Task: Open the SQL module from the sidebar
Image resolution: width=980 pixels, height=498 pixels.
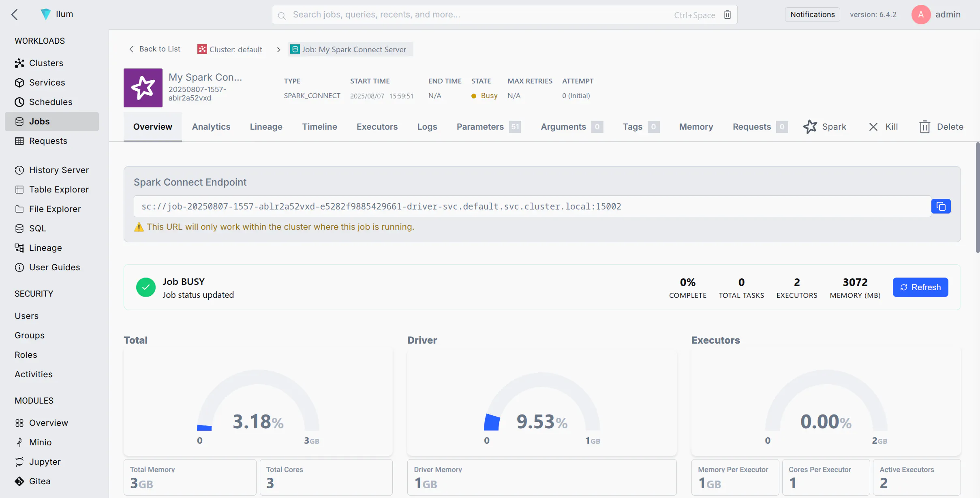Action: tap(37, 228)
